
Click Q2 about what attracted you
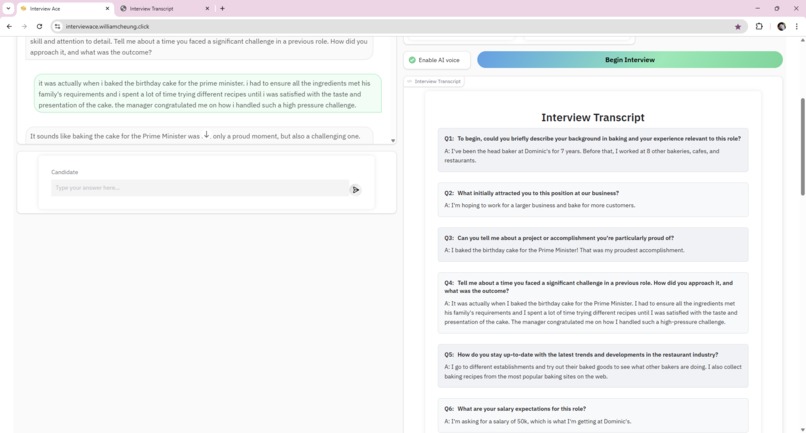click(x=532, y=193)
